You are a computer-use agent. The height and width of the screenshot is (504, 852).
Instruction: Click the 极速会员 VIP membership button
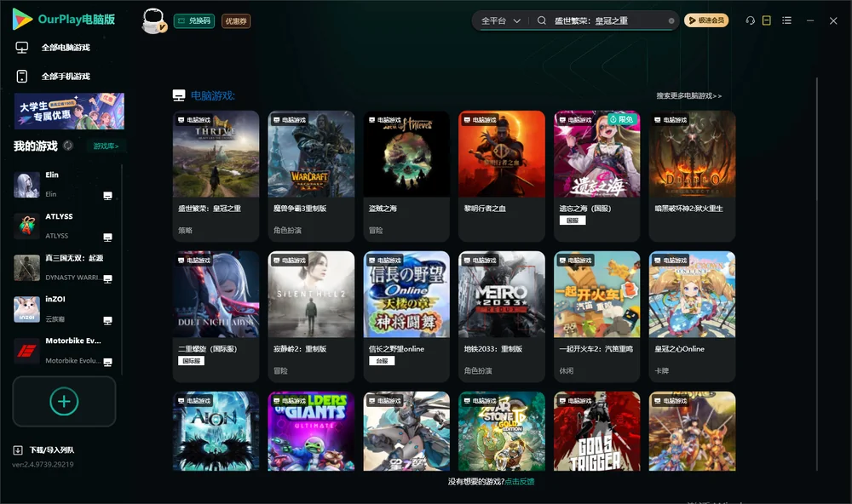click(x=706, y=20)
